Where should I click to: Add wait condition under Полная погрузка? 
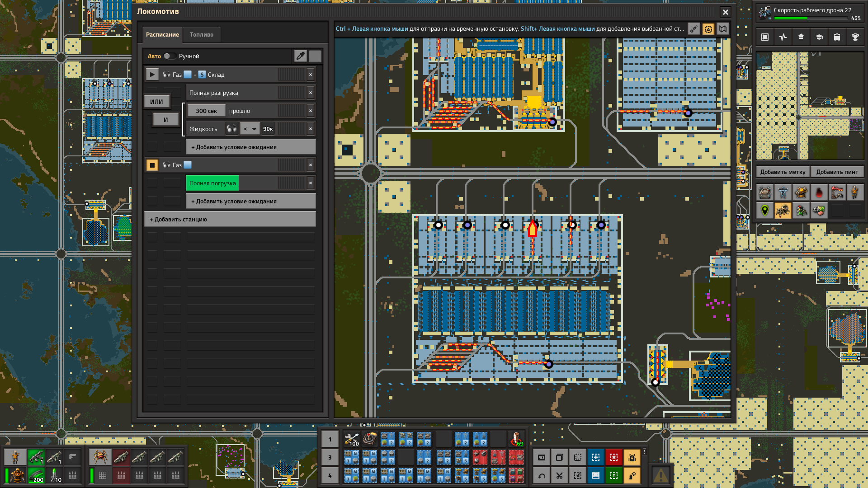pyautogui.click(x=251, y=201)
